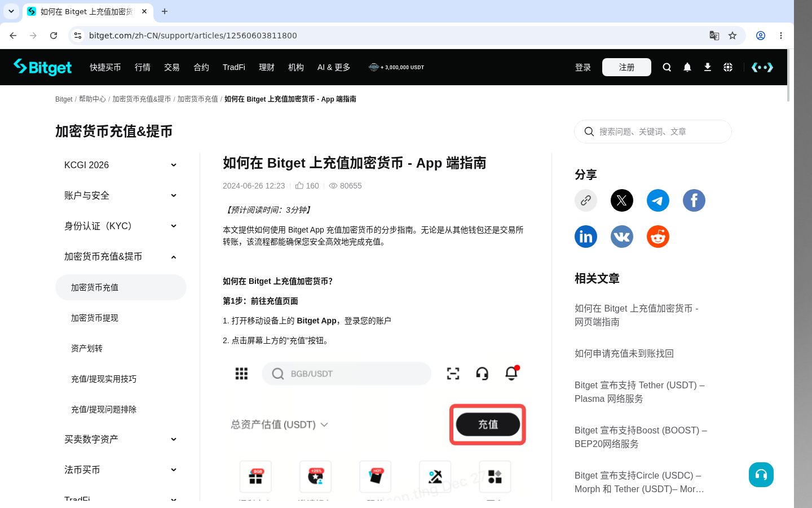The width and height of the screenshot is (812, 508).
Task: Open 合约 navigation menu
Action: (201, 67)
